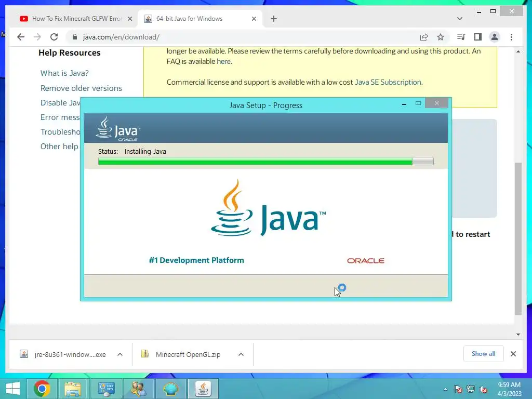
Task: Click the address bar URL java.com/en/download/
Action: 121,37
